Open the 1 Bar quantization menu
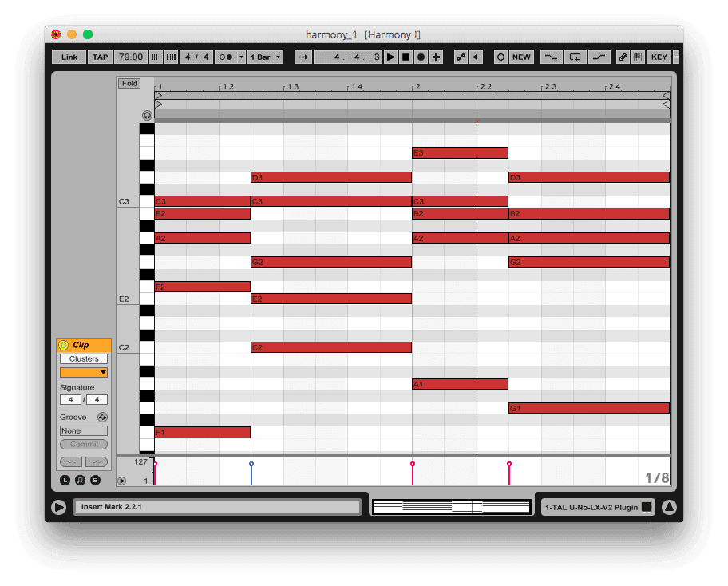Screen dimensions: 728x586 coord(265,57)
